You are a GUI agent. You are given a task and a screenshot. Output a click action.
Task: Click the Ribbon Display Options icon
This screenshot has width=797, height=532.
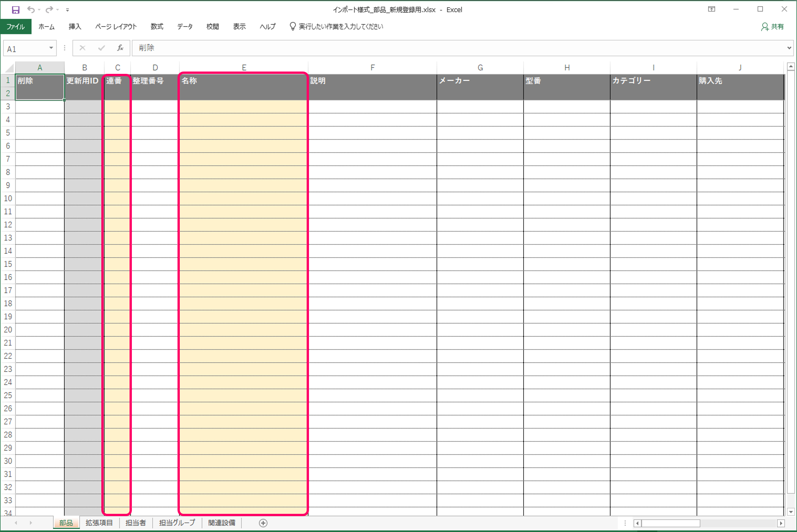pos(712,9)
